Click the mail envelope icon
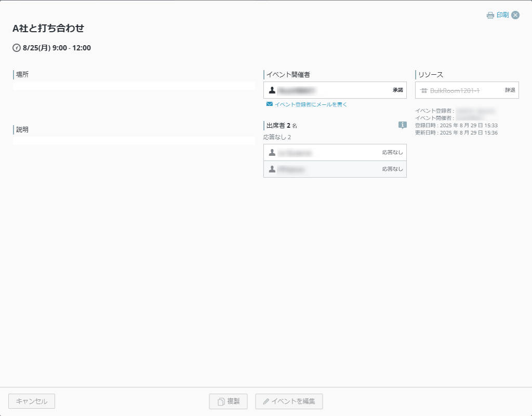This screenshot has width=532, height=416. 270,104
